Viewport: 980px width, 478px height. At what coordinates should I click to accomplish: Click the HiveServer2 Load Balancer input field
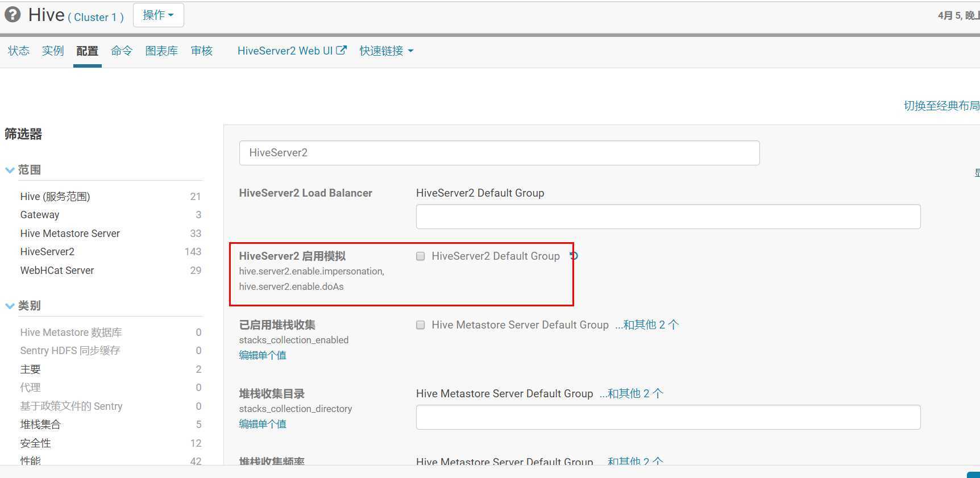click(668, 217)
